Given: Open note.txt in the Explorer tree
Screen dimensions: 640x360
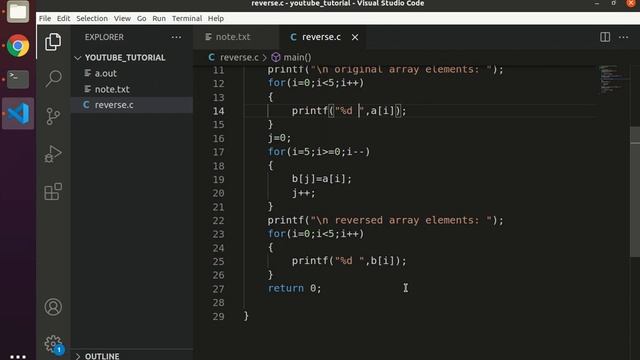Looking at the screenshot, I should [x=132, y=89].
